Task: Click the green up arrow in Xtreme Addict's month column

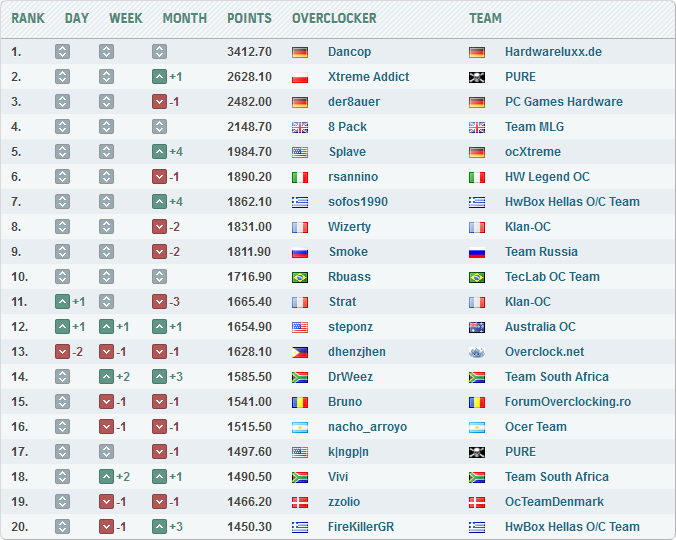Action: pyautogui.click(x=159, y=77)
